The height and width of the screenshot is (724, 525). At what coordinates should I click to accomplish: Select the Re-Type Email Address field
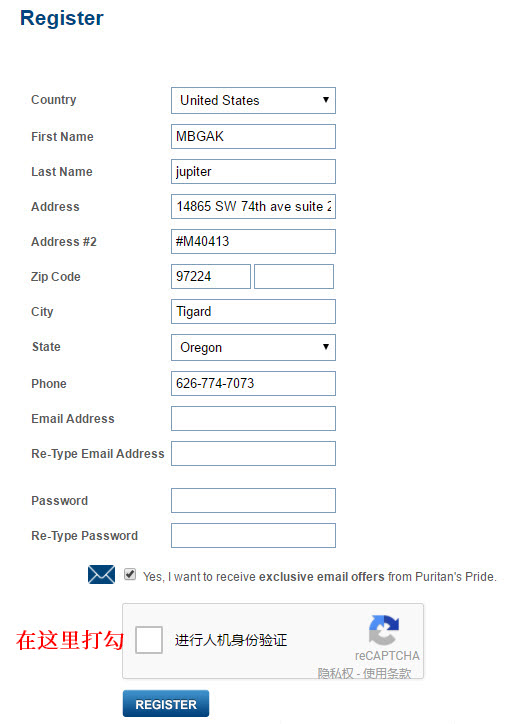coord(253,453)
